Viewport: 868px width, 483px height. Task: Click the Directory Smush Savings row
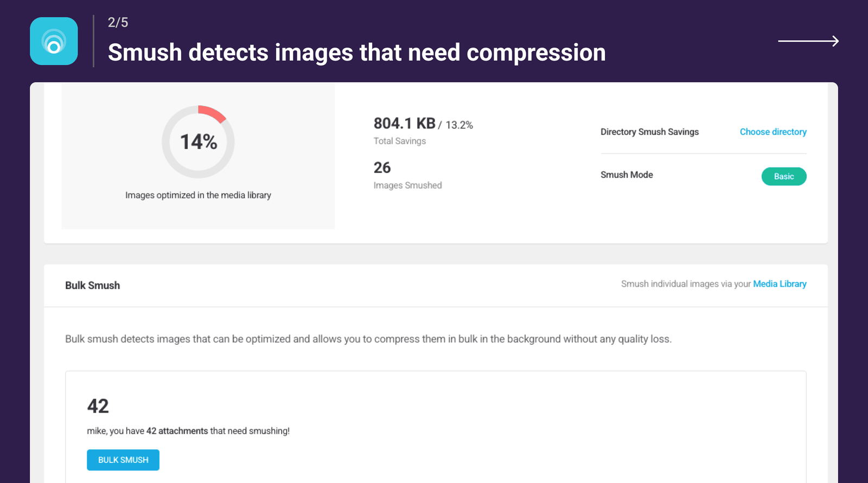tap(649, 132)
